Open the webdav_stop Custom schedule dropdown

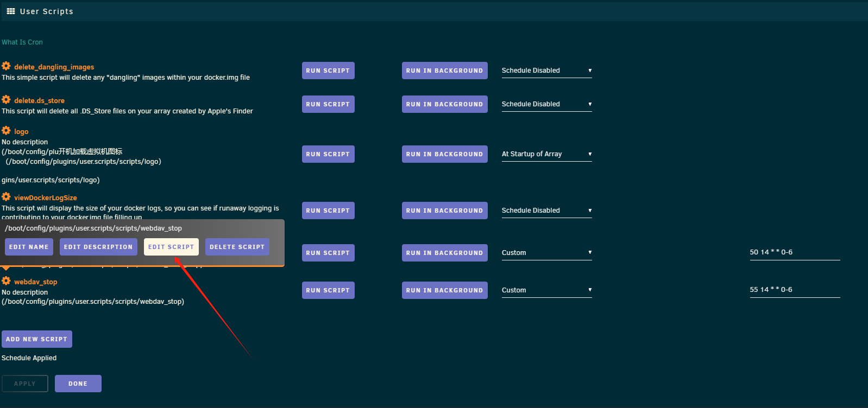click(546, 290)
